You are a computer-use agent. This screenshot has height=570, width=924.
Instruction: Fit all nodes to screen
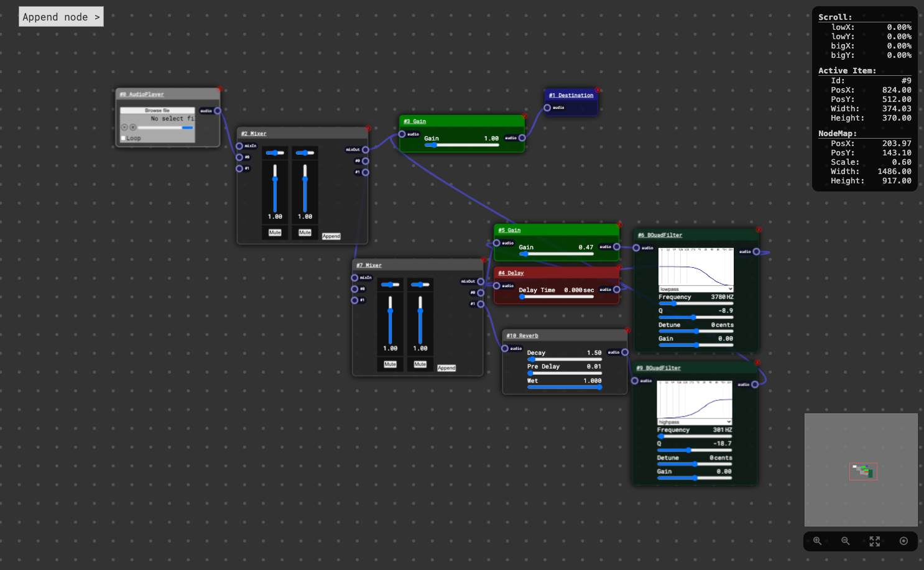(x=875, y=541)
